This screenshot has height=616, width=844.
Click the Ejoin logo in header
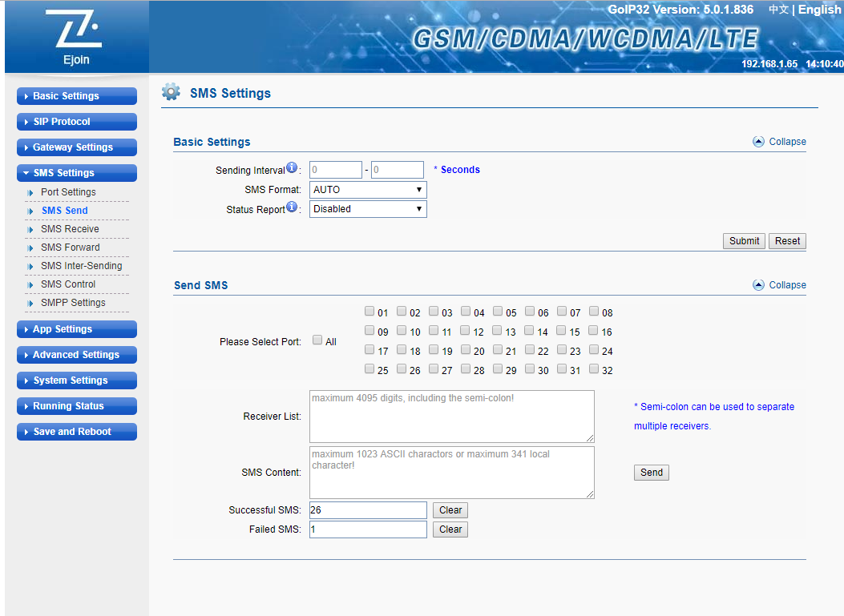[x=76, y=37]
